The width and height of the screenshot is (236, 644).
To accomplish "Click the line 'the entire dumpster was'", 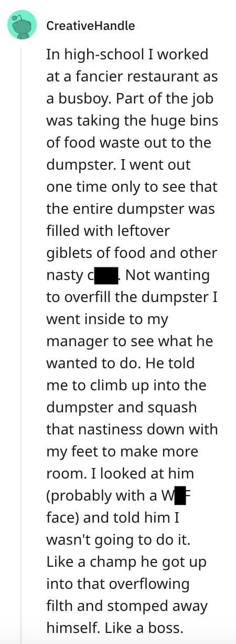I will [x=131, y=209].
